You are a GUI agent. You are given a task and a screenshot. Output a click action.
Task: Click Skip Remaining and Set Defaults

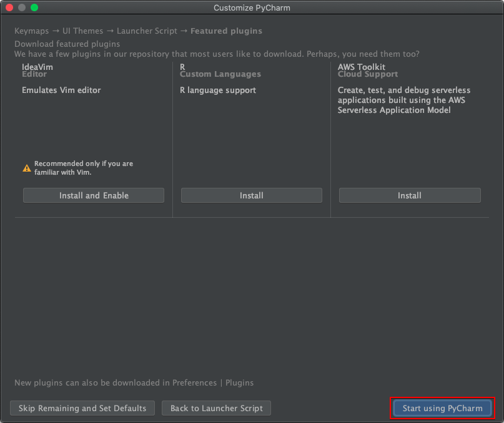[82, 408]
